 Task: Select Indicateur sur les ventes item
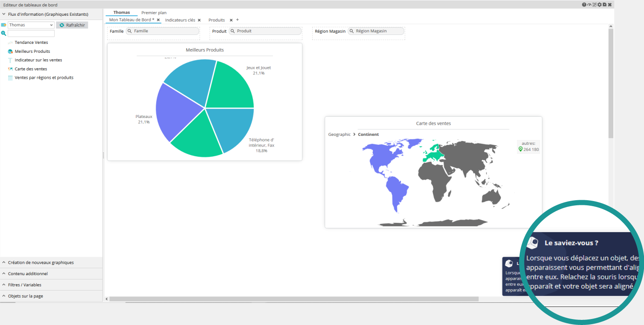click(x=38, y=60)
